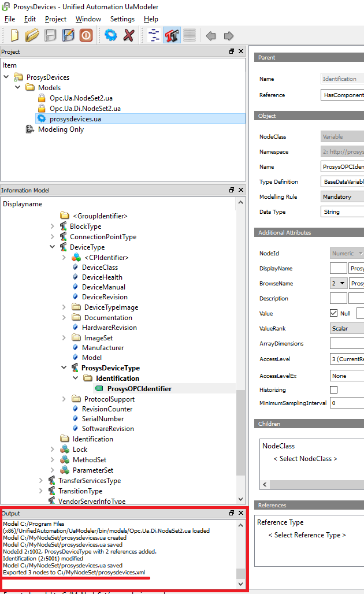Click the back arrow navigation icon
This screenshot has width=364, height=594.
tap(211, 36)
